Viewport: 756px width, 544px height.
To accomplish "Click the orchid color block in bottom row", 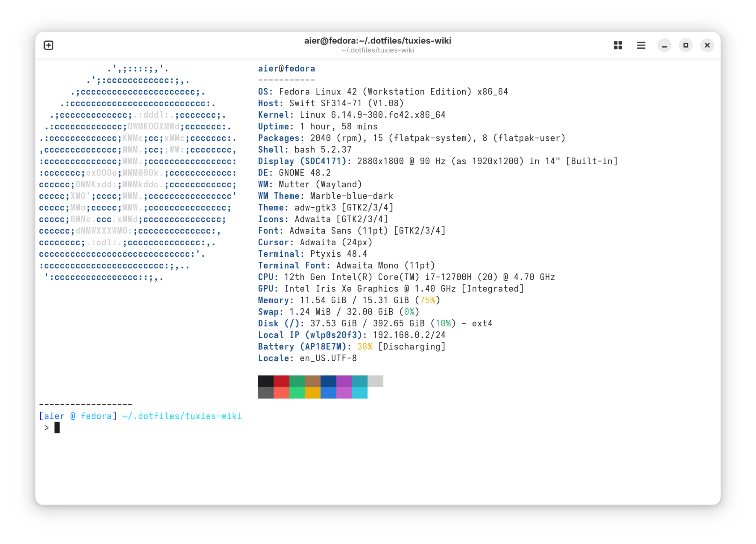I will click(344, 393).
